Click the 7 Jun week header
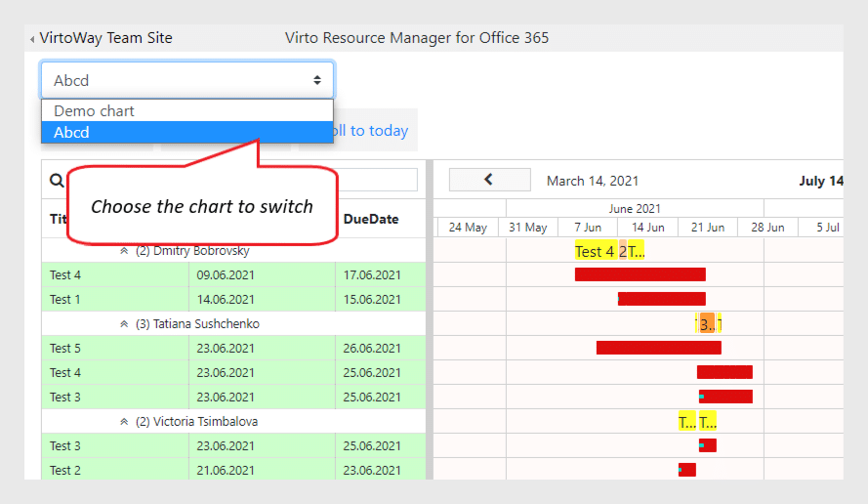 pos(588,227)
